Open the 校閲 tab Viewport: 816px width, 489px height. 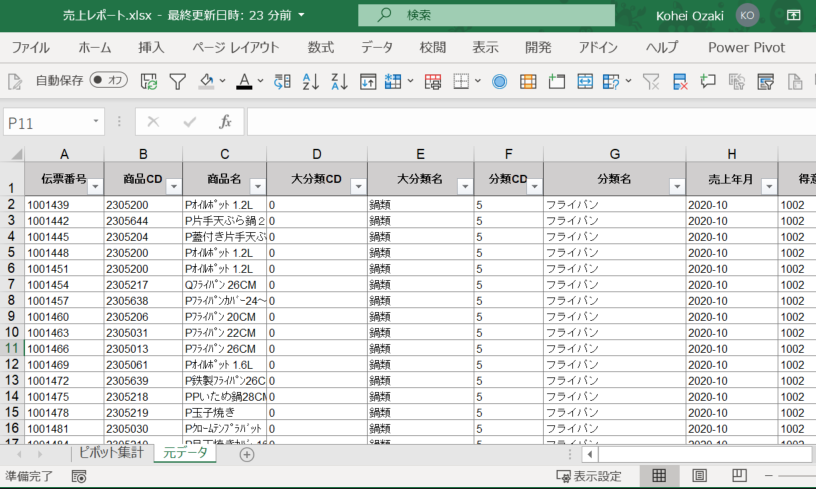[432, 47]
